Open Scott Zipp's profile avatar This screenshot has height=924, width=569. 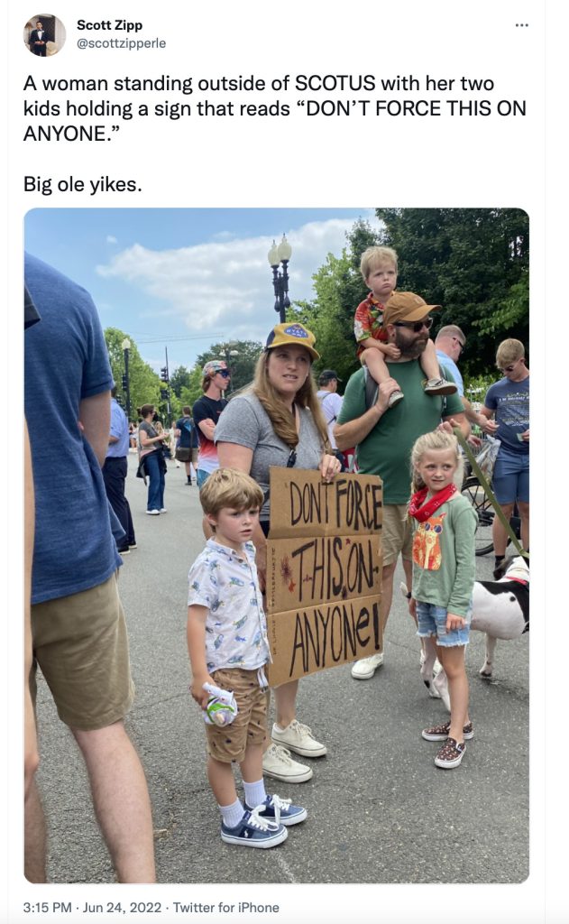(45, 35)
